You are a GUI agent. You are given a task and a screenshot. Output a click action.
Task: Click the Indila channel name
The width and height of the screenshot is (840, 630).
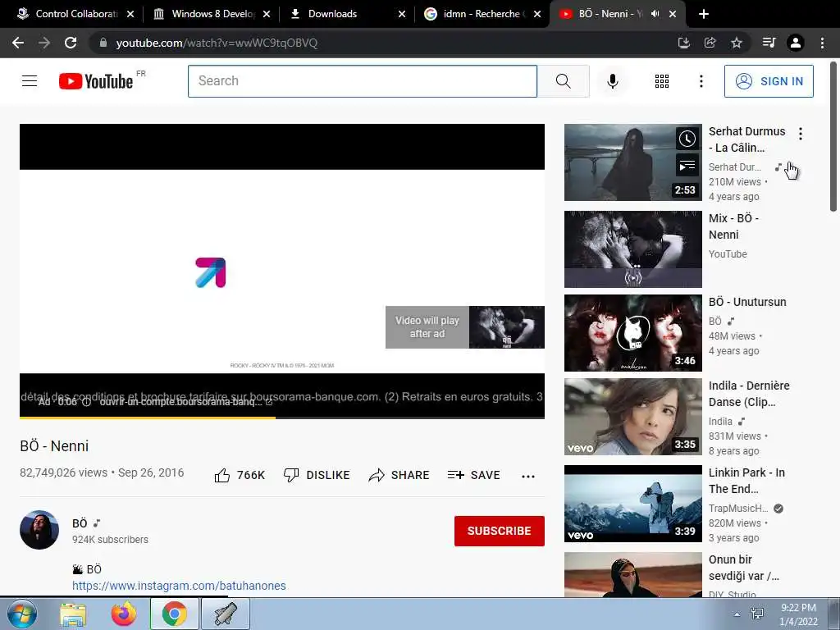coord(720,422)
